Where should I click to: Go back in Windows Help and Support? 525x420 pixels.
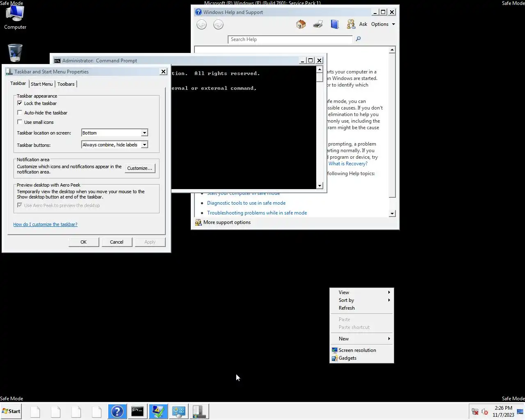201,25
